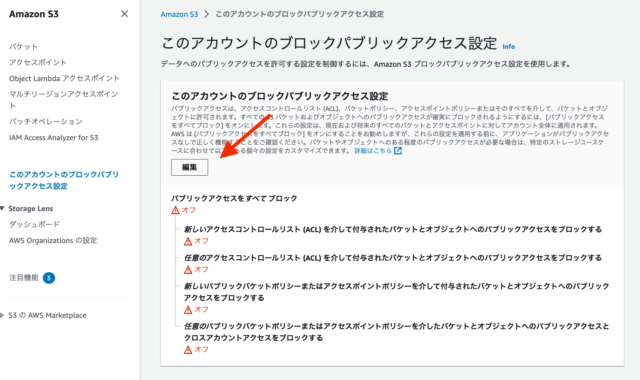Screen dimensions: 640x380
Task: Open the Info link beside the page title
Action: [x=509, y=47]
